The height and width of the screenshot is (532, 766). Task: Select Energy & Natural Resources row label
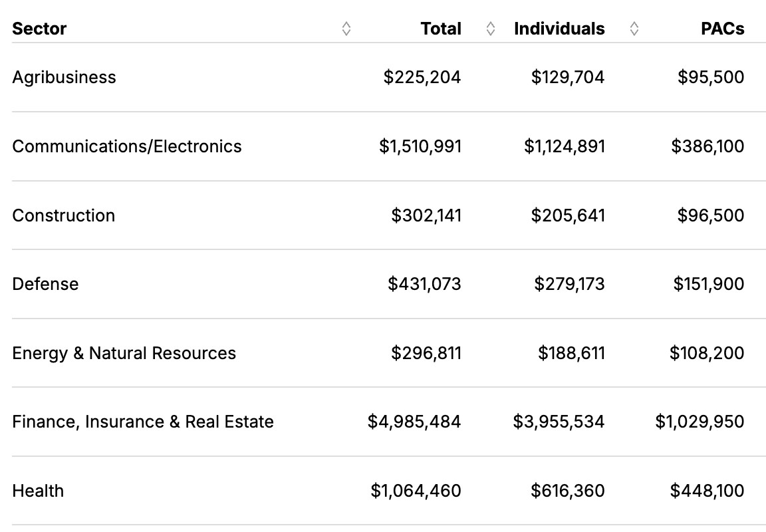point(124,353)
